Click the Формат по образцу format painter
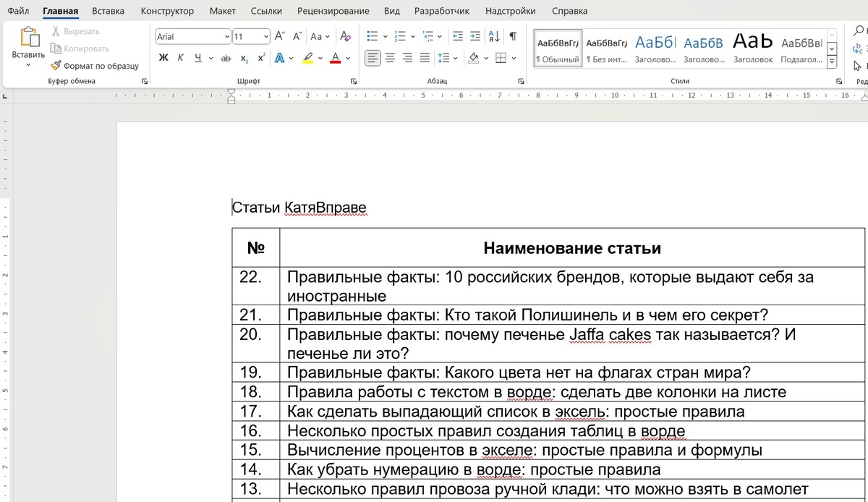This screenshot has height=502, width=868. (94, 66)
